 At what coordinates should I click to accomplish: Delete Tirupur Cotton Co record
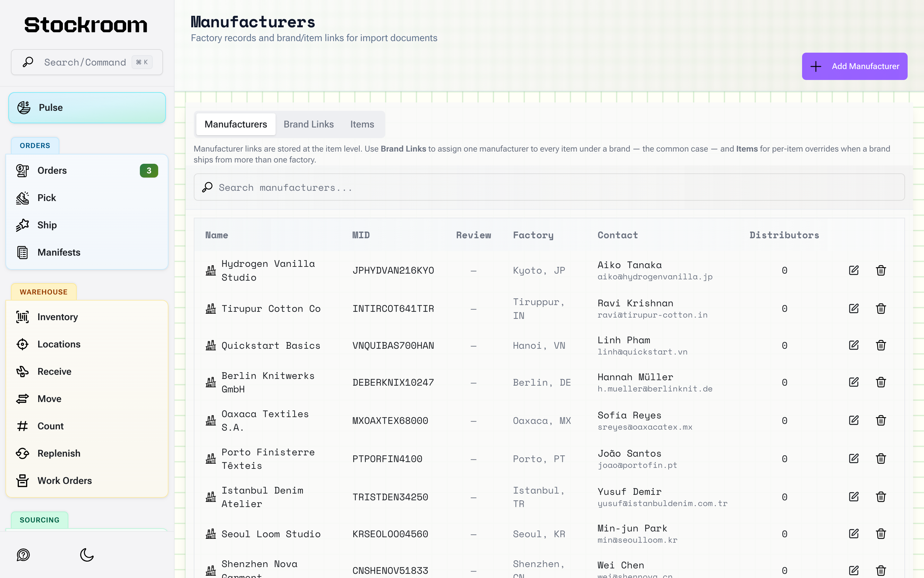pos(881,309)
